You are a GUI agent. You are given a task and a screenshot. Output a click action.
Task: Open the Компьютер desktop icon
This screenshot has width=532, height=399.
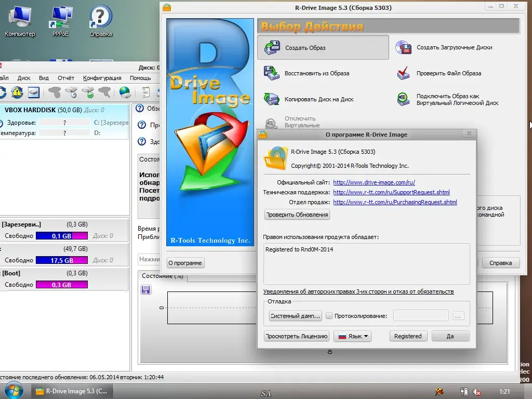click(x=20, y=21)
